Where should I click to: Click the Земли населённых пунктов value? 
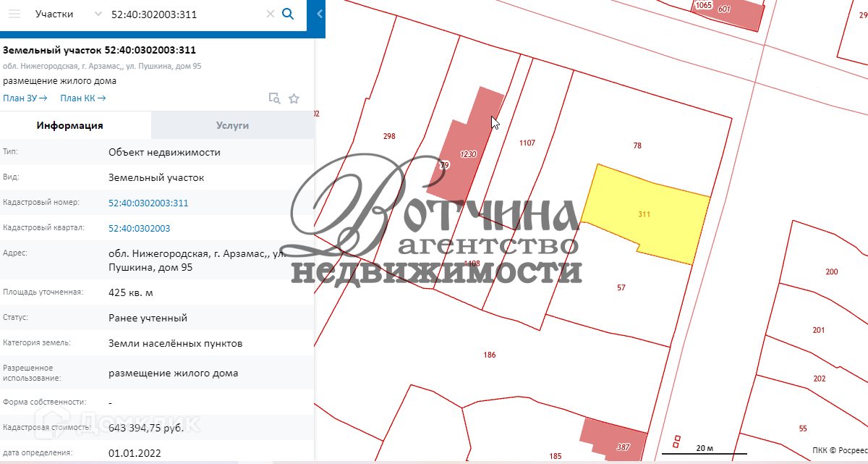[176, 343]
